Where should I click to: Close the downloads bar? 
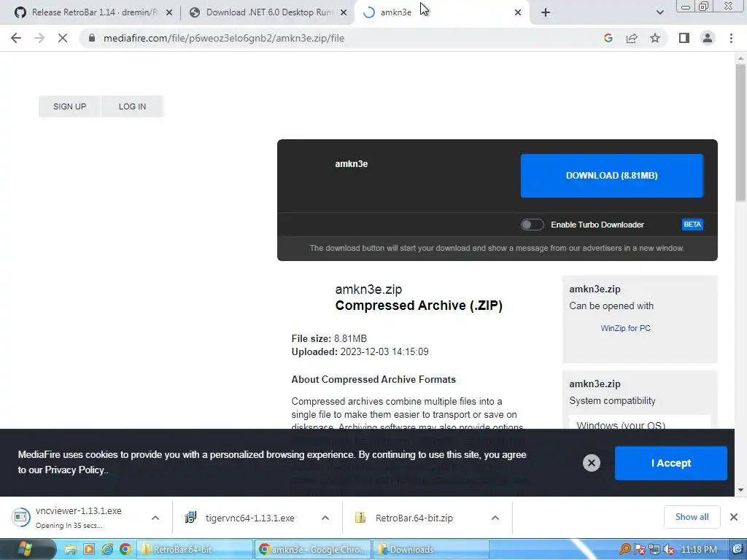tap(734, 517)
